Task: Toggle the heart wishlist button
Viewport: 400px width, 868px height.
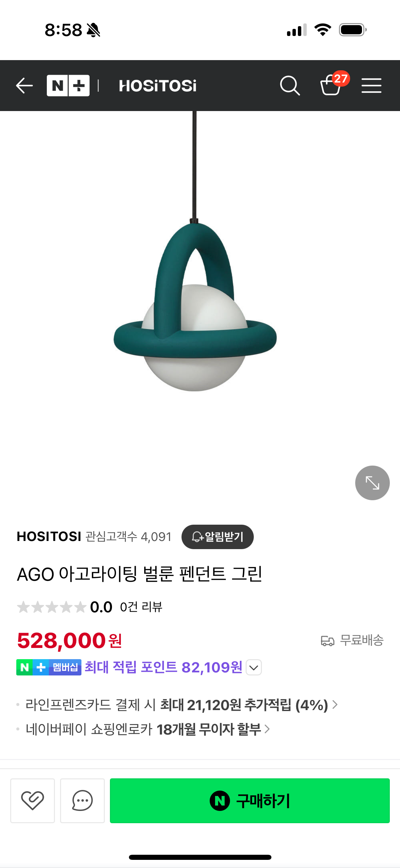Action: point(33,800)
